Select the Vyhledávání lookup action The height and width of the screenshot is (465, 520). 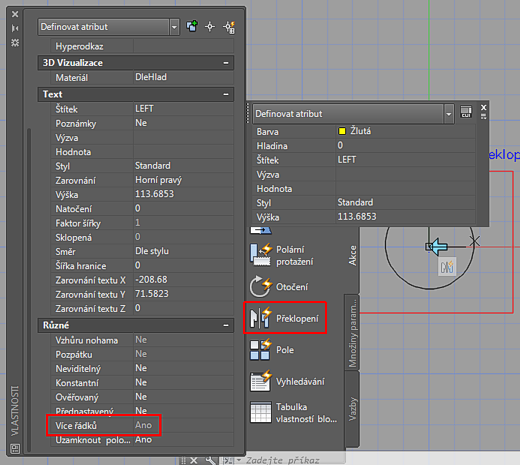(287, 381)
